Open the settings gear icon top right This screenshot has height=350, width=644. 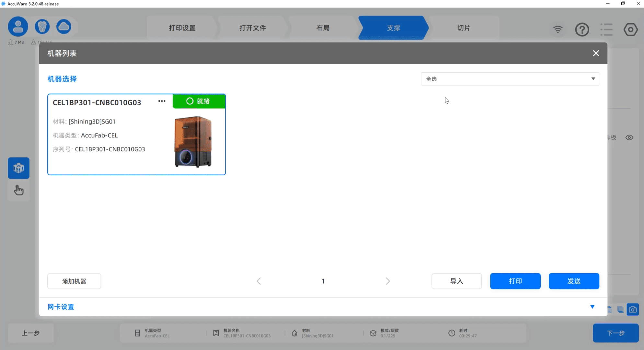tap(630, 29)
